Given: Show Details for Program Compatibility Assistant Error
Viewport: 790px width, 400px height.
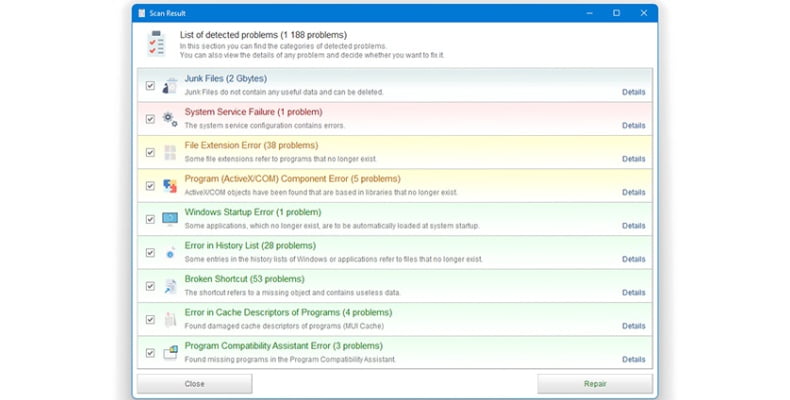Looking at the screenshot, I should coord(633,359).
